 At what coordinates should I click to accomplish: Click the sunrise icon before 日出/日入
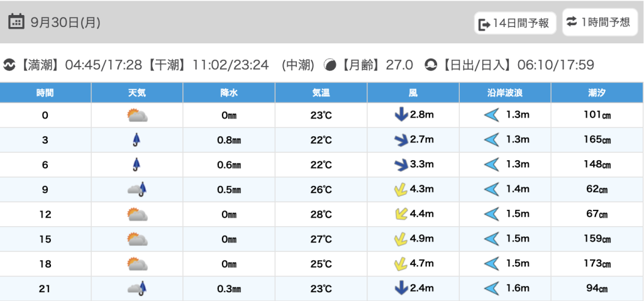[x=431, y=65]
